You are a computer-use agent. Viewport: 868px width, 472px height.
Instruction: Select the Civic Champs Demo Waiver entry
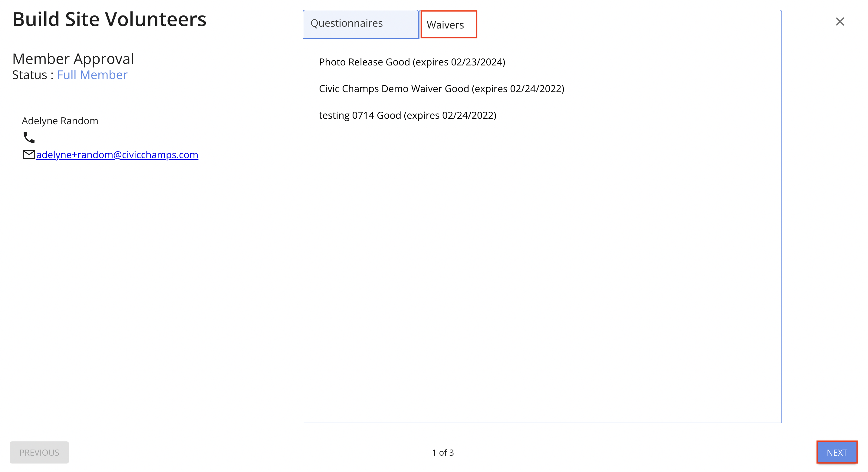pyautogui.click(x=441, y=89)
